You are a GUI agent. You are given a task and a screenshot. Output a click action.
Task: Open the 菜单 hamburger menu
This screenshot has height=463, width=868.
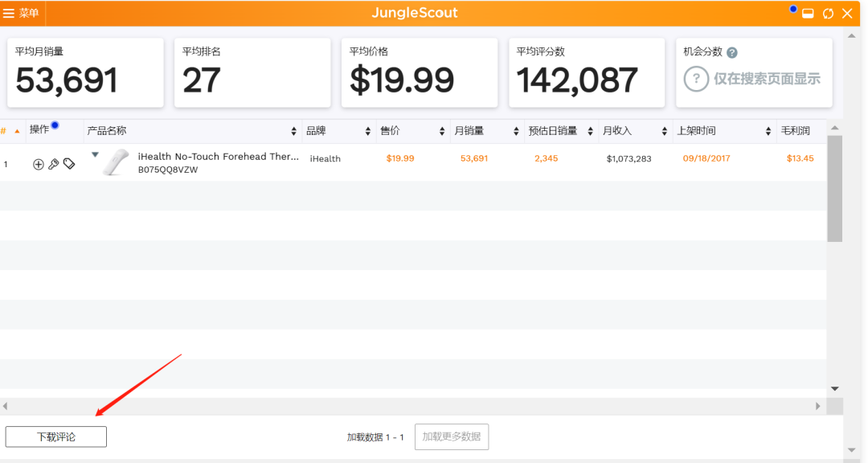[22, 14]
